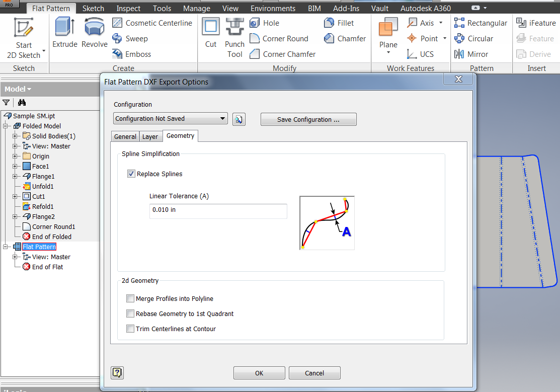Click the Plane work feature icon

[x=388, y=28]
